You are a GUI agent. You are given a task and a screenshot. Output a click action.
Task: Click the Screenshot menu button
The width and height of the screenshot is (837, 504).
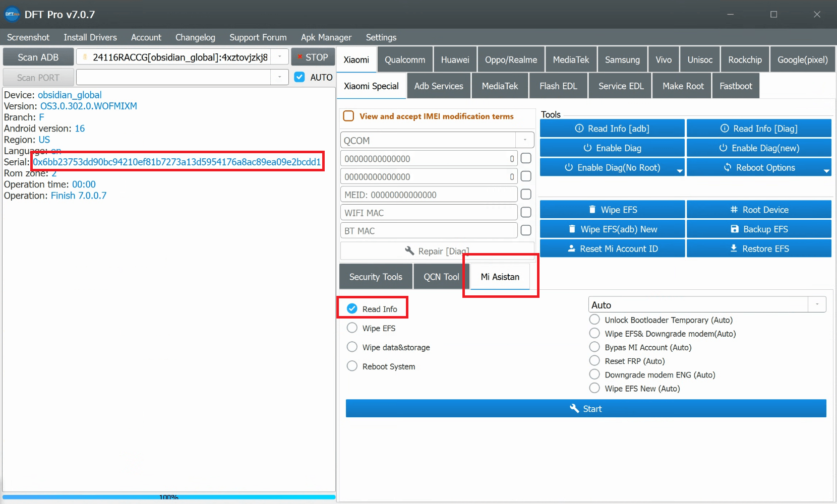point(28,37)
